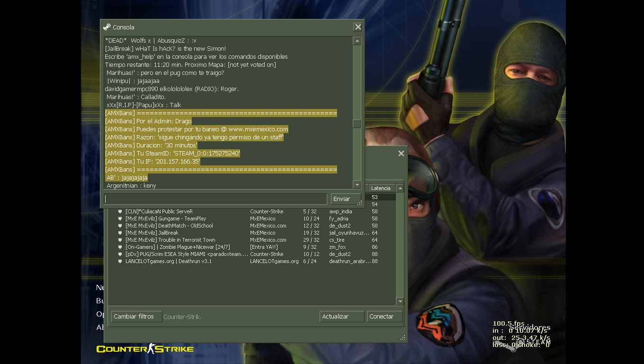Click the shield icon of Gungame - TeamPlay server
Viewport: 644px width, 364px height.
(120, 218)
